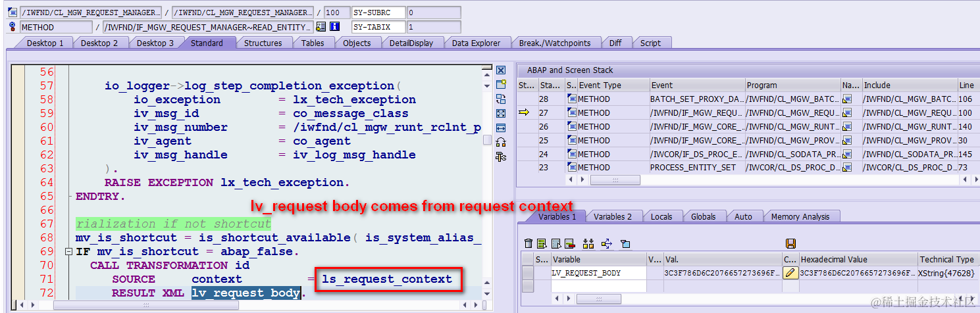Click the navigation icon in stack row 28

[847, 99]
